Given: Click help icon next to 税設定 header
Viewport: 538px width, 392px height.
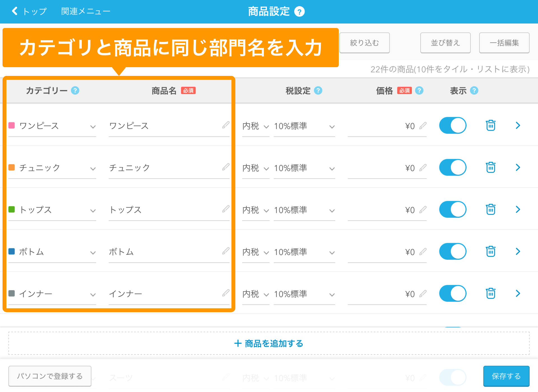Looking at the screenshot, I should (x=318, y=90).
